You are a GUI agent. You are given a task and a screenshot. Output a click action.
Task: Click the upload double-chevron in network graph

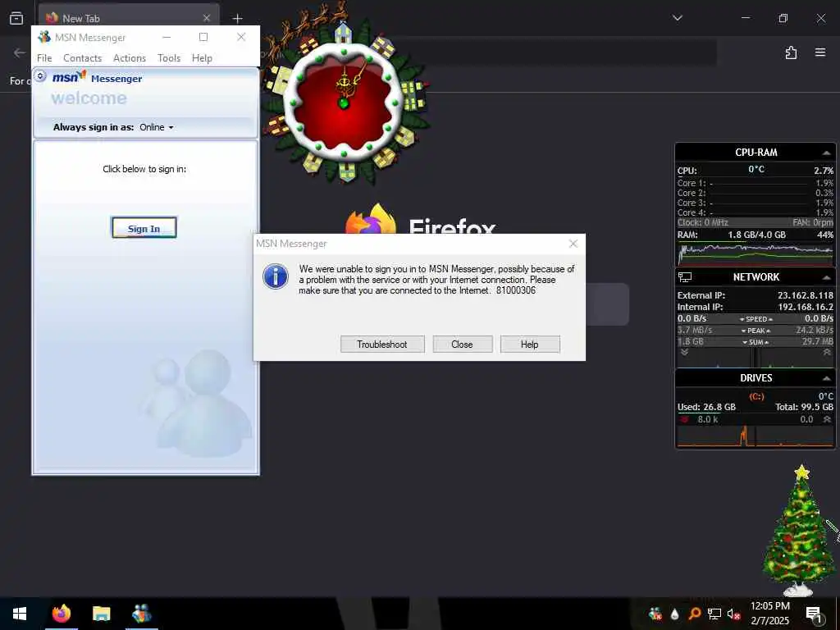point(827,353)
